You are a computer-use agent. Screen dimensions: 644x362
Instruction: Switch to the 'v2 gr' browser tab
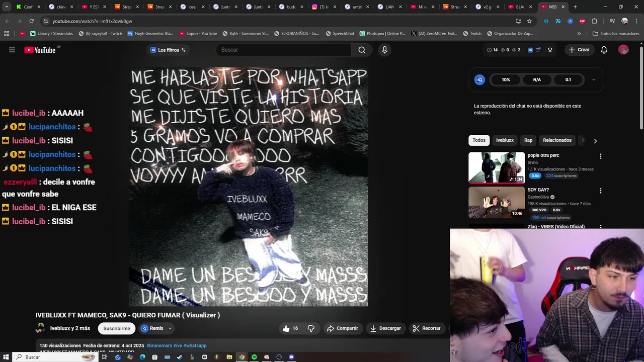tap(488, 7)
